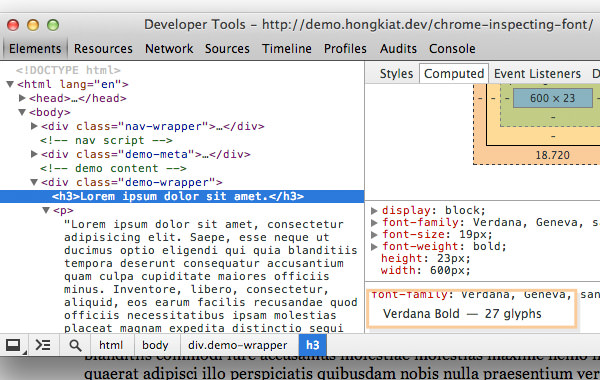The height and width of the screenshot is (380, 600).
Task: Expand the head element node
Action: click(x=22, y=98)
